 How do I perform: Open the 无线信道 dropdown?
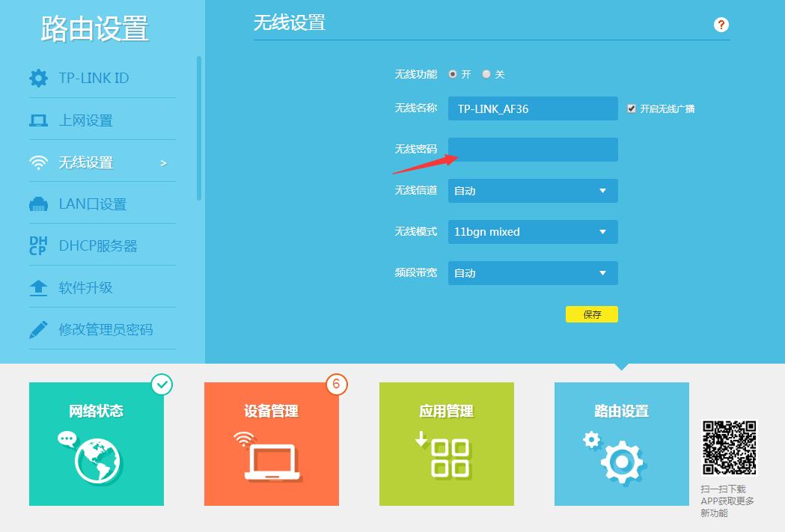532,191
